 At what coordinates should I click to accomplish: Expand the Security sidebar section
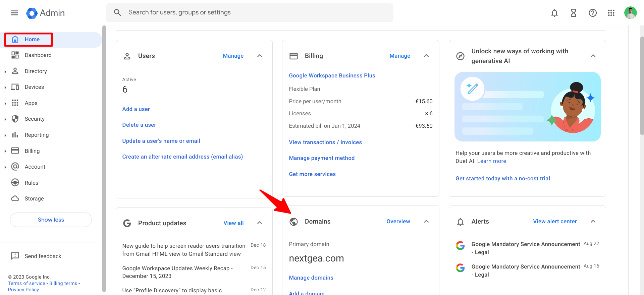5,119
